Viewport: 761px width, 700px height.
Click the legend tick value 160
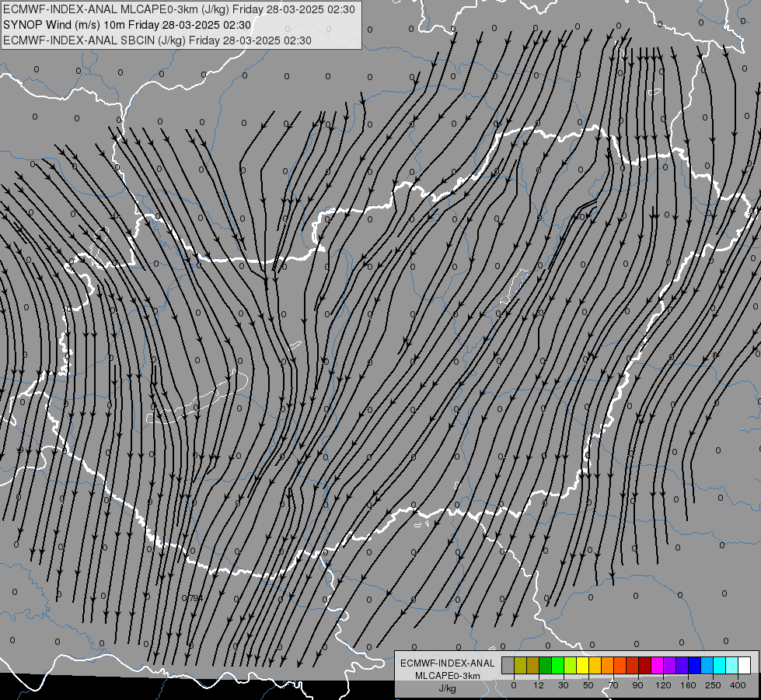688,685
